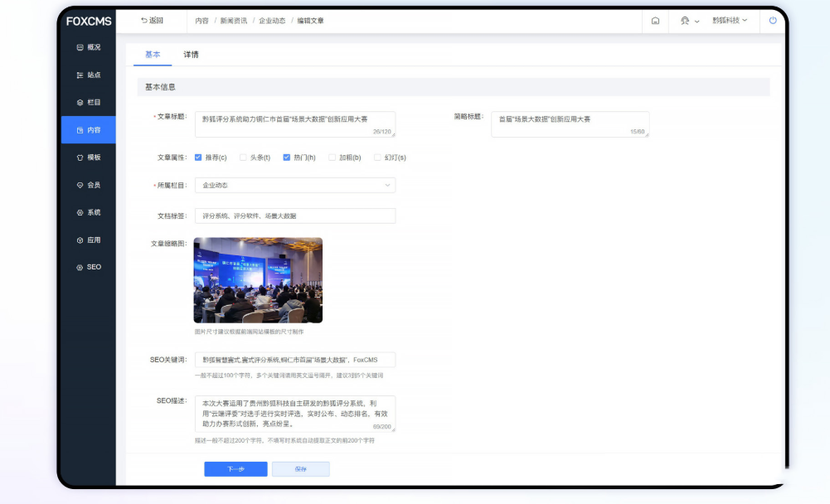This screenshot has width=830, height=504.
Task: Open 系统 system settings in sidebar
Action: 88,212
